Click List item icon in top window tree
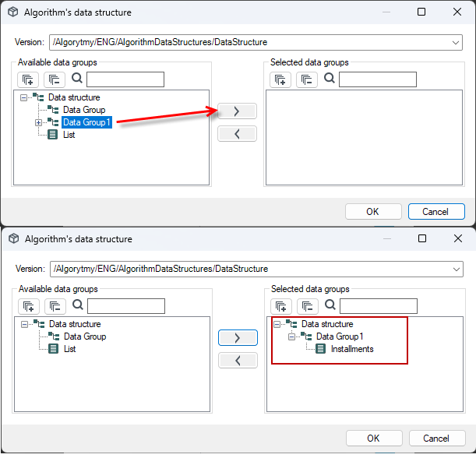476x458 pixels. pyautogui.click(x=52, y=135)
